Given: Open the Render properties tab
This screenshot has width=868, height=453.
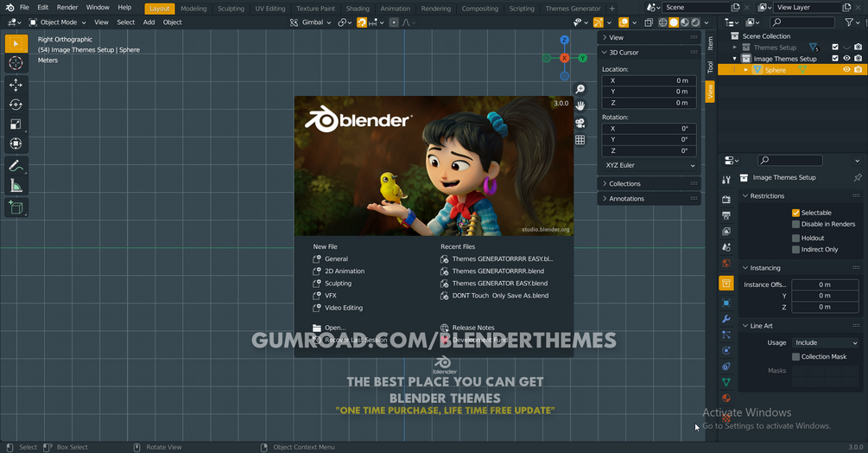Looking at the screenshot, I should (726, 200).
